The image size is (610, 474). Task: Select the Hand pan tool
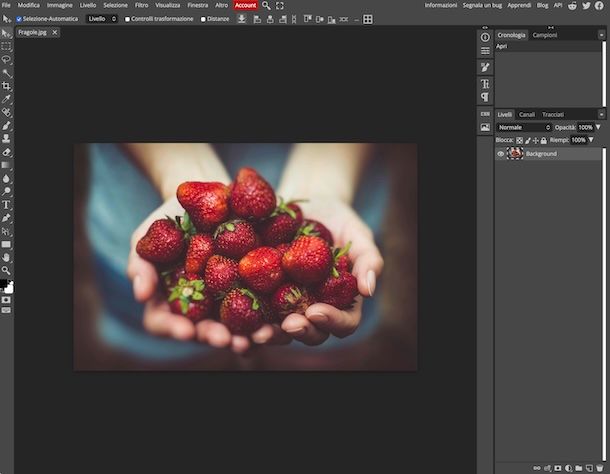click(6, 257)
